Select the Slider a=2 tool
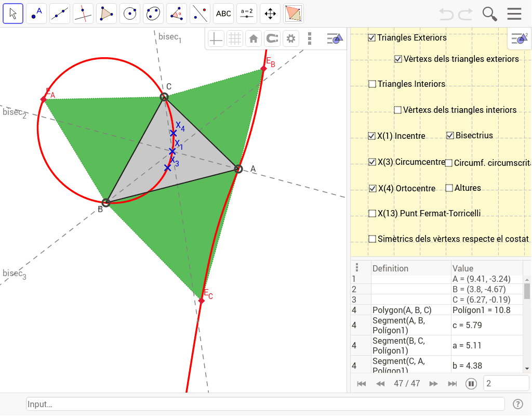 tap(247, 14)
